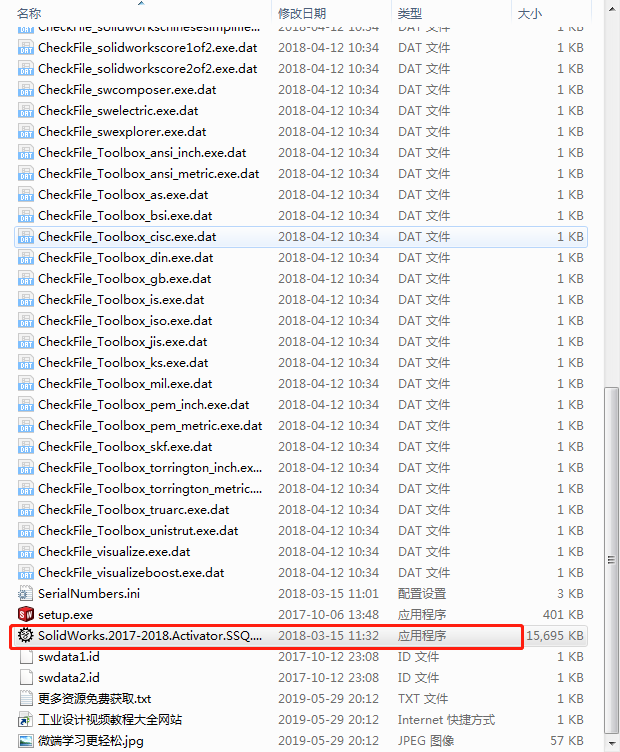This screenshot has height=752, width=620.
Task: Click the 微端学习更轻松.jpg image icon
Action: (25, 740)
